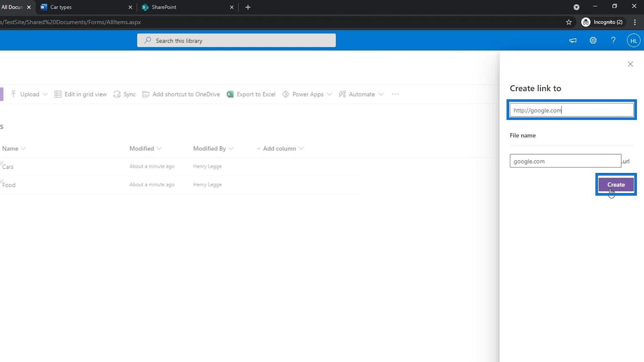644x362 pixels.
Task: Click Henry Legge in the Cars row
Action: coord(207,166)
